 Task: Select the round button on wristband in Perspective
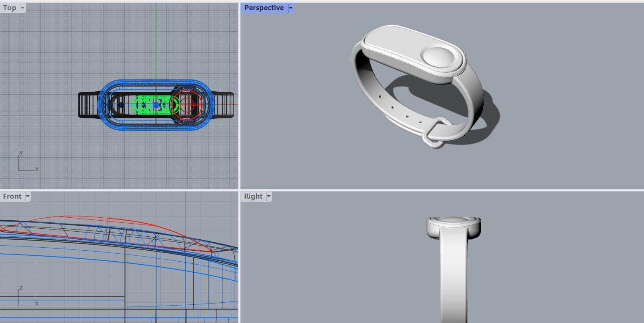(x=439, y=57)
